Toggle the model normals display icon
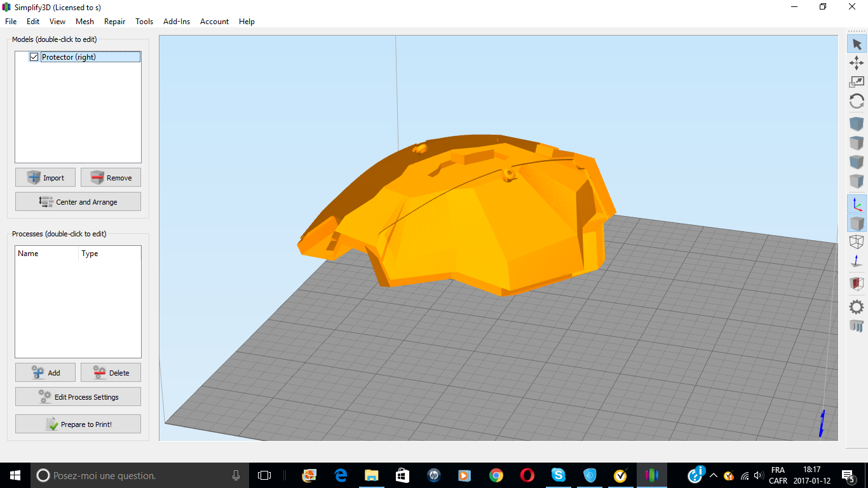868x488 pixels. click(x=857, y=261)
